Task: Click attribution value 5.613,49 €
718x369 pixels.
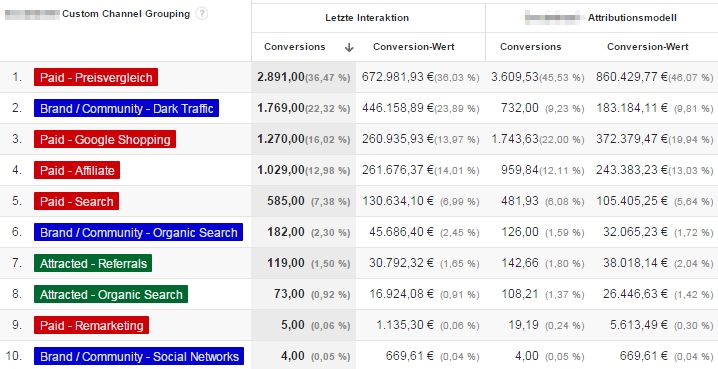Action: (638, 326)
